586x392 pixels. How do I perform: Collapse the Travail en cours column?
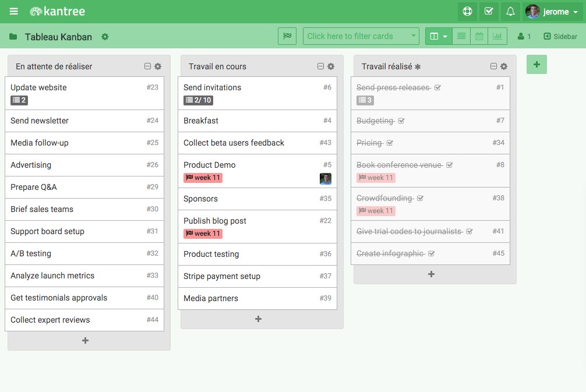pos(320,66)
